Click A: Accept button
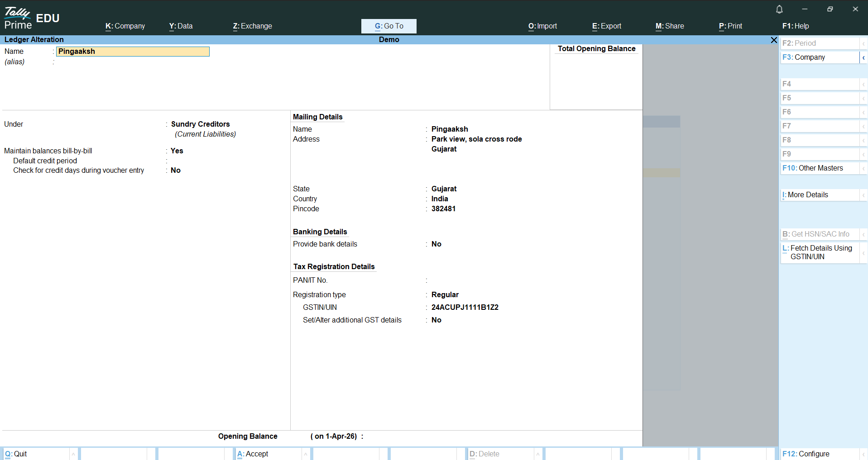The image size is (868, 460). point(269,454)
